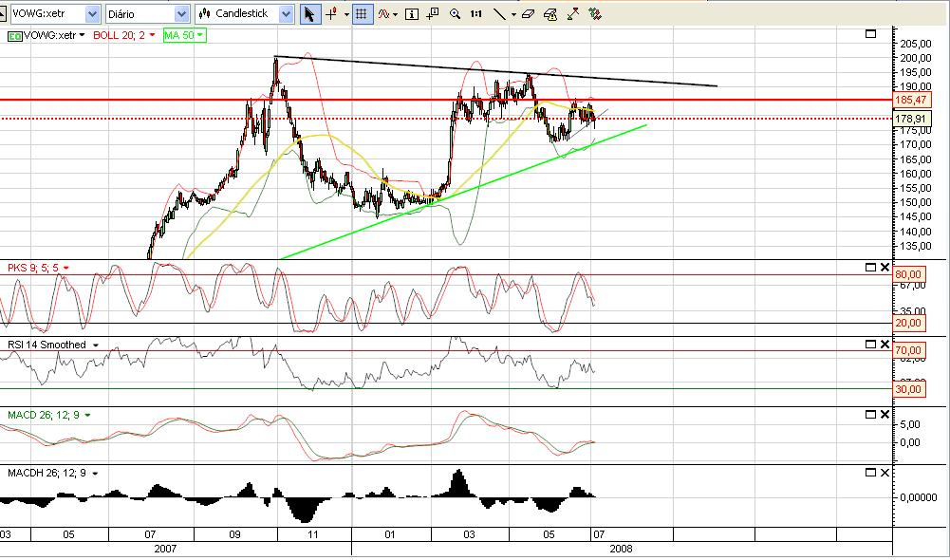Open the line tool options arrow
The height and width of the screenshot is (560, 950).
click(513, 14)
